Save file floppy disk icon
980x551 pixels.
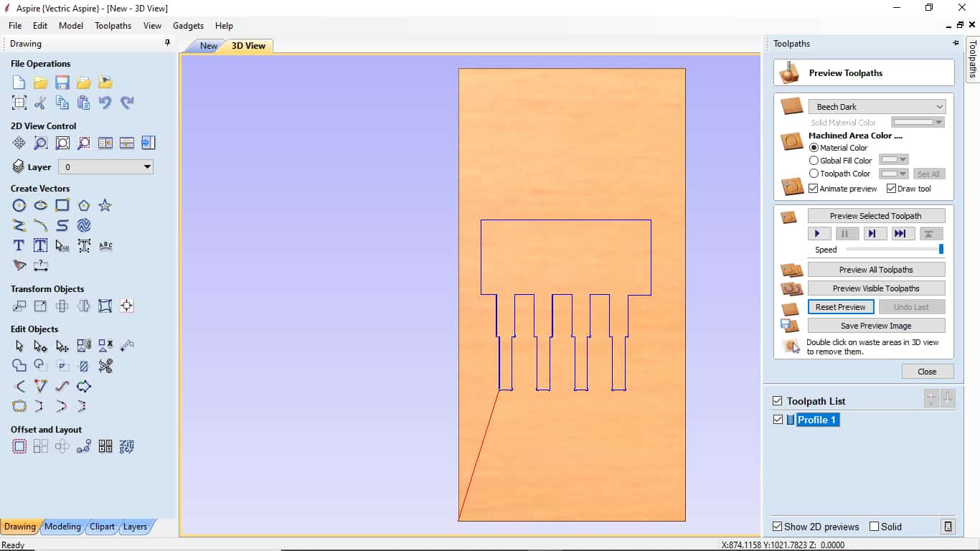pos(62,83)
